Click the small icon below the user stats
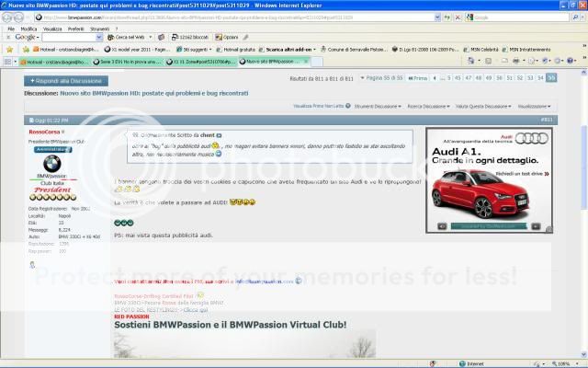Screen dimensions: 588x368 (32, 264)
